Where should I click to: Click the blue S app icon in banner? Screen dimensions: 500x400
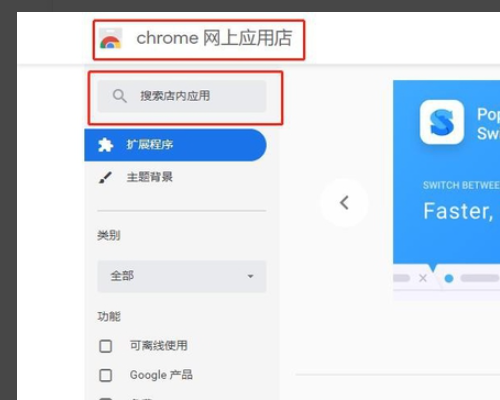[x=442, y=122]
